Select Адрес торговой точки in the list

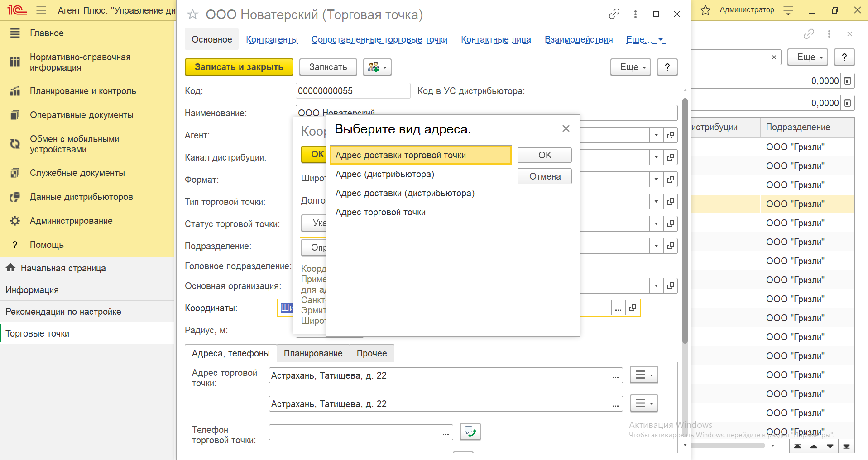(380, 213)
